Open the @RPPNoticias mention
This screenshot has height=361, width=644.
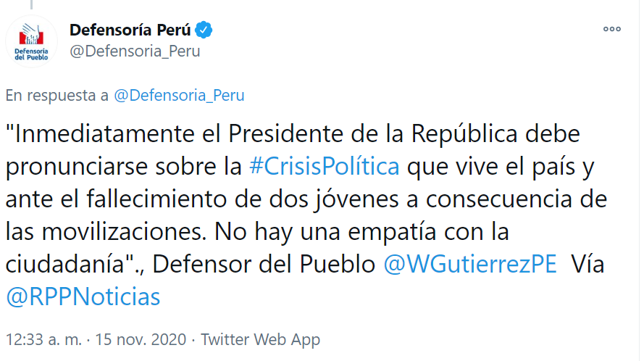[83, 297]
